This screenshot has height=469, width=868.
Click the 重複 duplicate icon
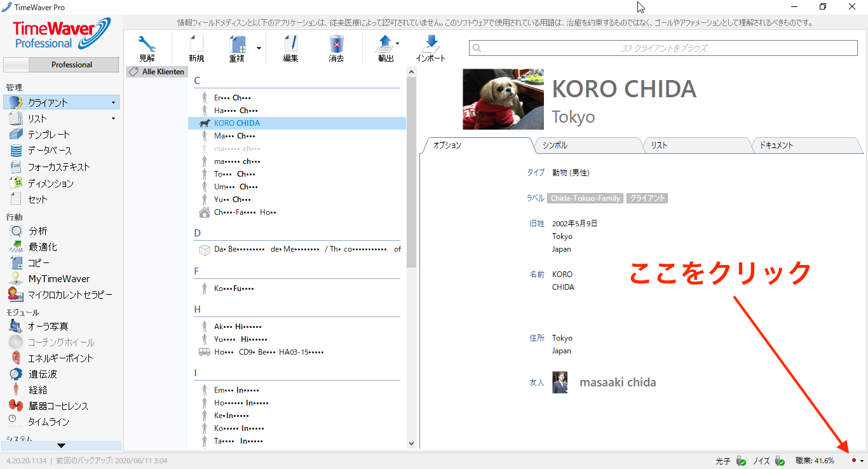pyautogui.click(x=237, y=44)
